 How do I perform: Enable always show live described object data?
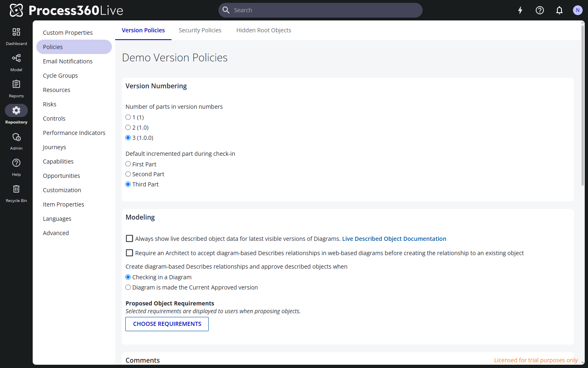(x=129, y=238)
